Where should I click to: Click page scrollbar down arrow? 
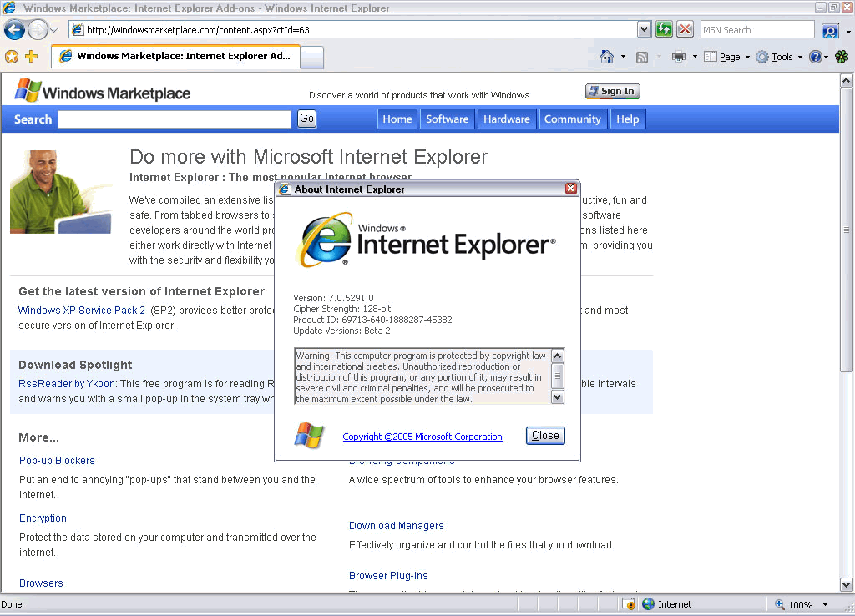[847, 585]
